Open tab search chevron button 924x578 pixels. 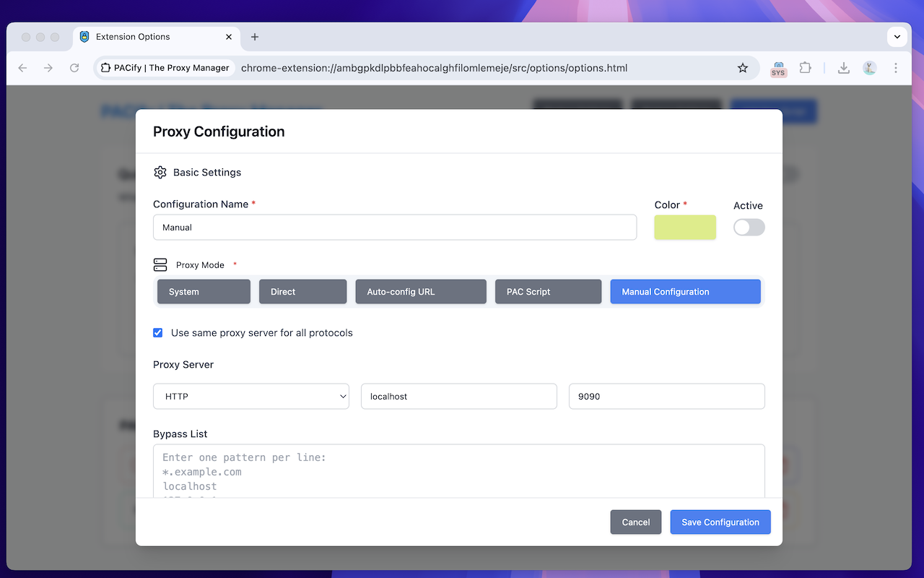point(897,36)
